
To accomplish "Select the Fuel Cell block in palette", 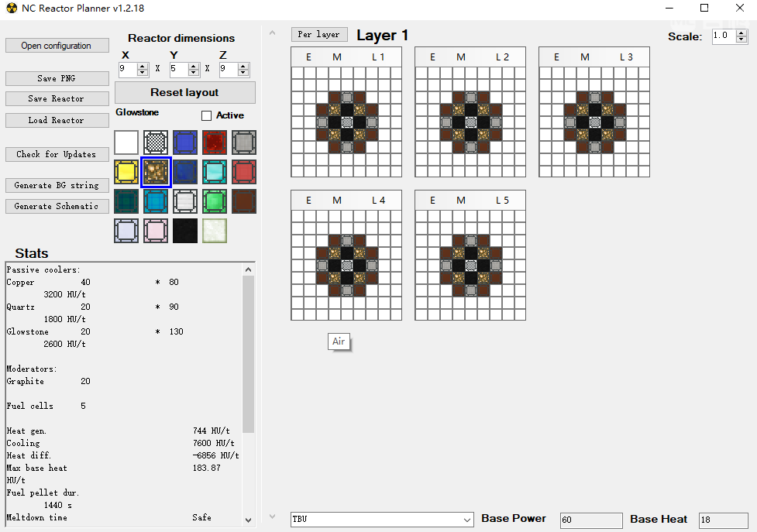I will pyautogui.click(x=156, y=142).
